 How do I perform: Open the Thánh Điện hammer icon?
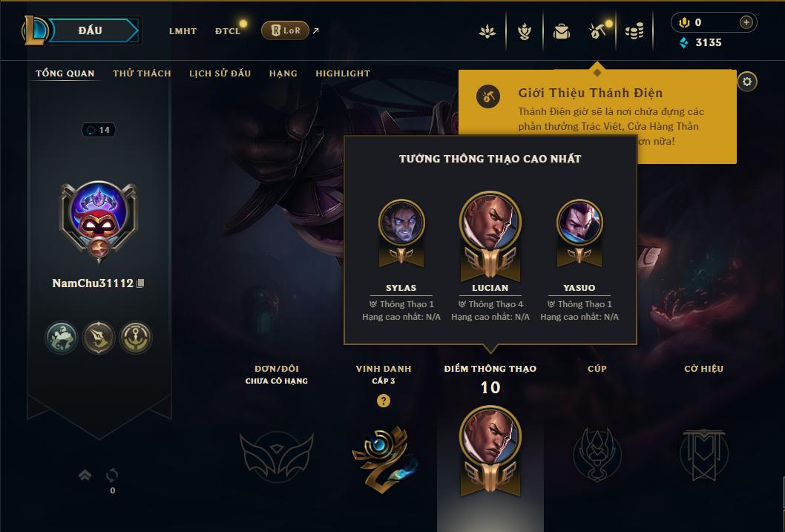tap(598, 31)
